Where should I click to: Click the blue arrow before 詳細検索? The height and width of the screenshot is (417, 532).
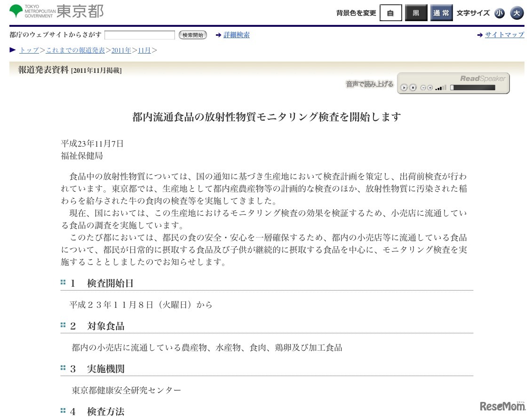[x=219, y=35]
